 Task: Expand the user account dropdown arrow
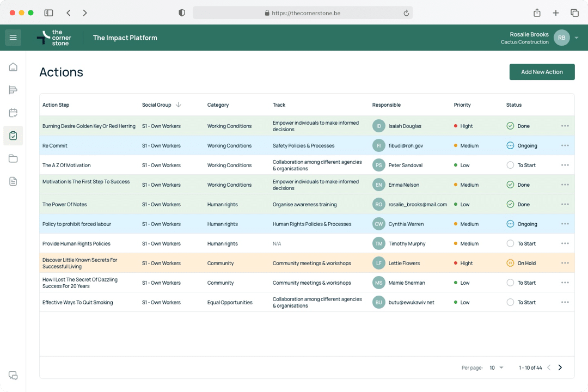(x=577, y=38)
